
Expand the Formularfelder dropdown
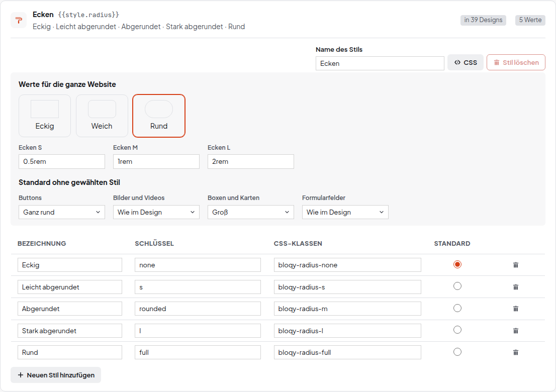[x=345, y=212]
